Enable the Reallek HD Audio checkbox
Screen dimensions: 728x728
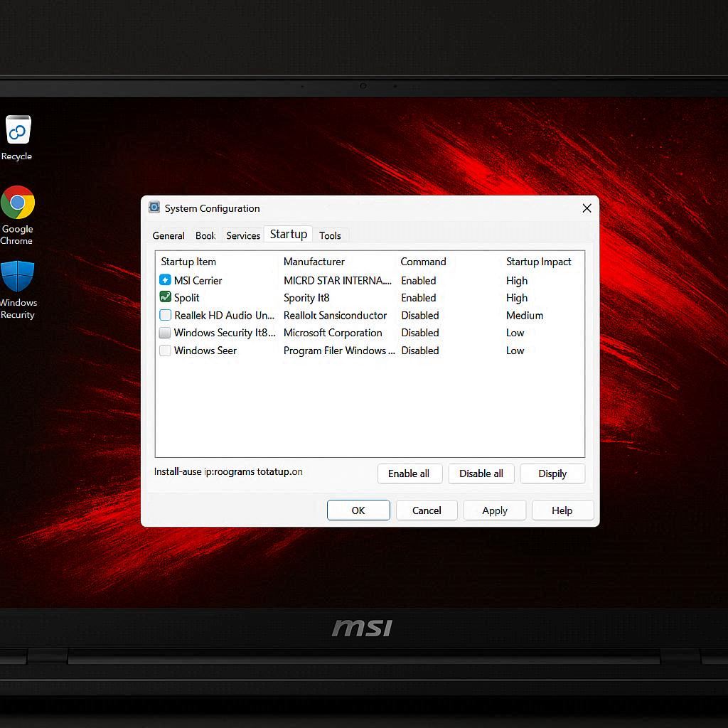pyautogui.click(x=165, y=315)
